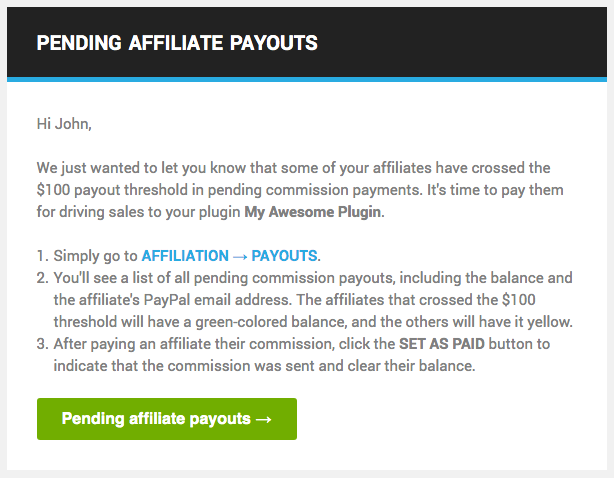
Task: Click the arrow icon in the green button
Action: (x=263, y=419)
